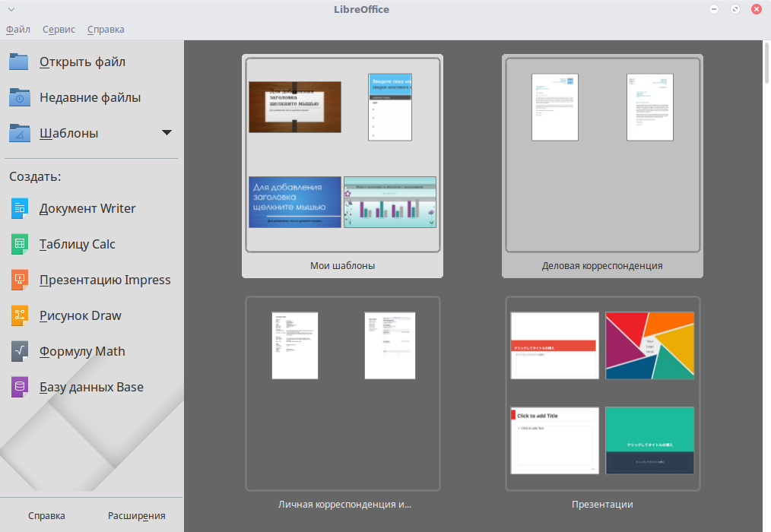Click the window menu chevron in title bar
This screenshot has height=532, width=771.
[11, 9]
